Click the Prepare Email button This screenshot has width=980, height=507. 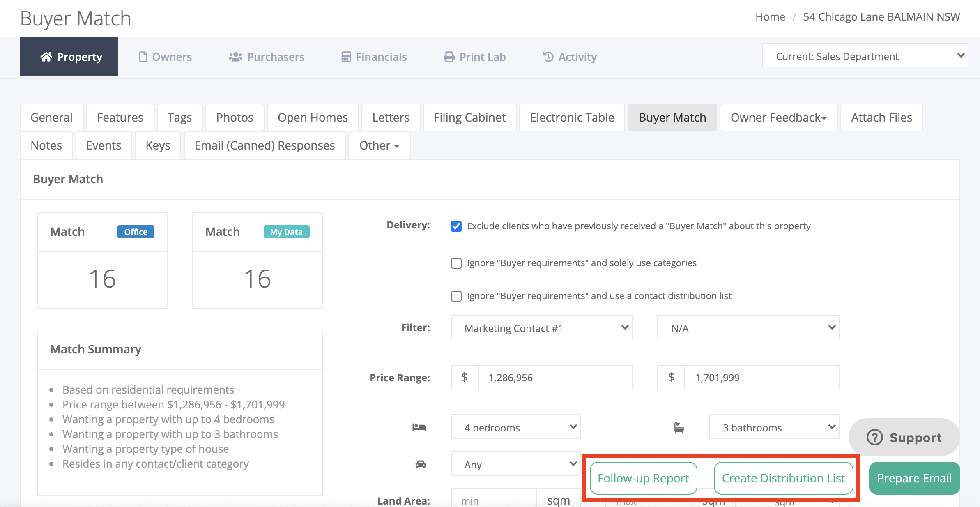[x=914, y=478]
